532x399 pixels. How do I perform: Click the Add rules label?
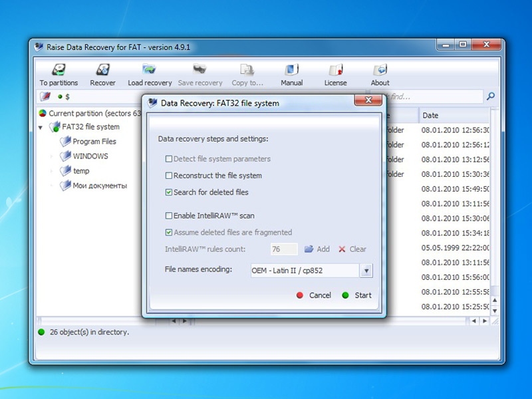(323, 249)
